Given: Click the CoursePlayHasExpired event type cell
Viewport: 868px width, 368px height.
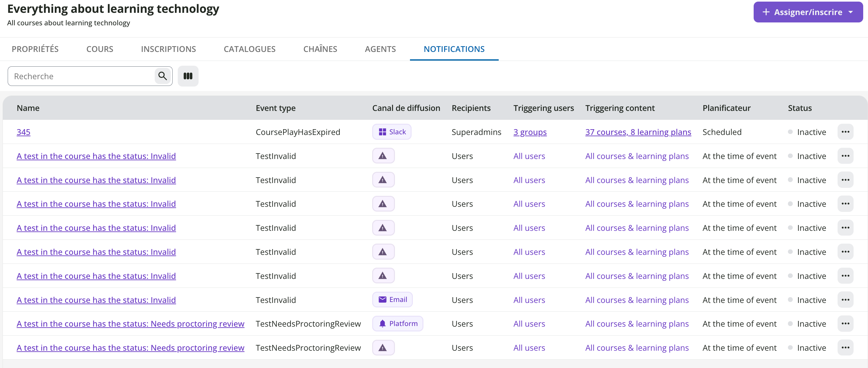Looking at the screenshot, I should pyautogui.click(x=298, y=132).
